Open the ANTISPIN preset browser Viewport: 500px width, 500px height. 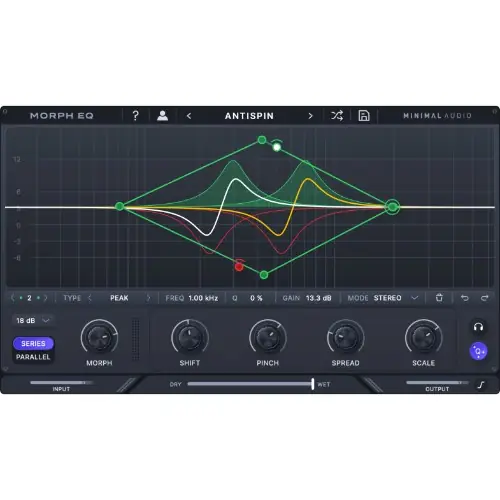click(x=249, y=116)
